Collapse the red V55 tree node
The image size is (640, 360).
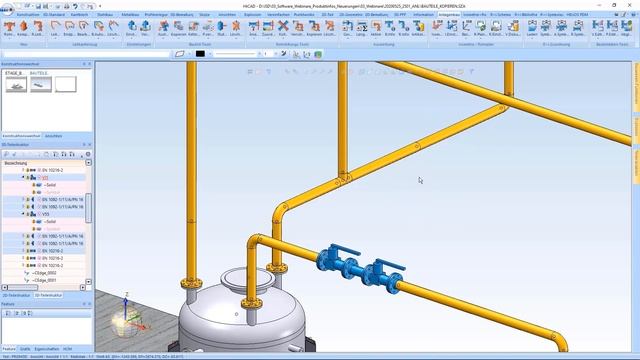(23, 178)
